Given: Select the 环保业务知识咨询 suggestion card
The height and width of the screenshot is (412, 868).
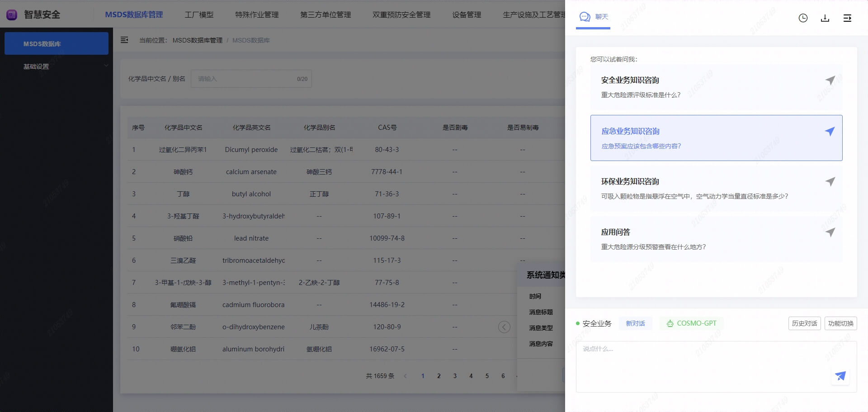Looking at the screenshot, I should [x=716, y=189].
